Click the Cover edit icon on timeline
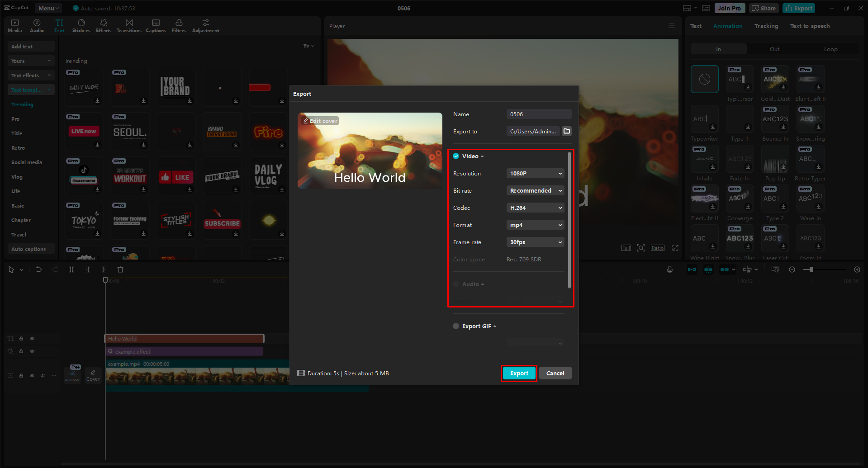Screen dimensions: 868x468 (93, 375)
